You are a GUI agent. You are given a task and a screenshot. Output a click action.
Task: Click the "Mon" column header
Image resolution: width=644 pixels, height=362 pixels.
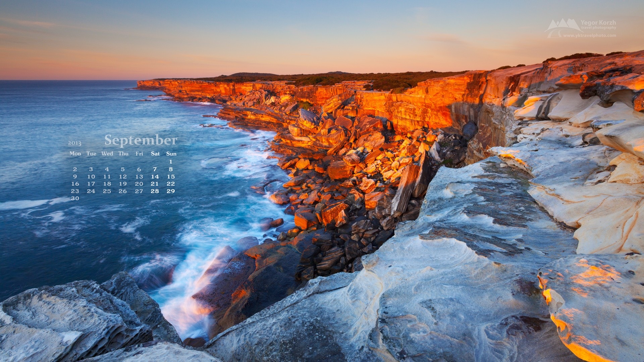click(75, 154)
